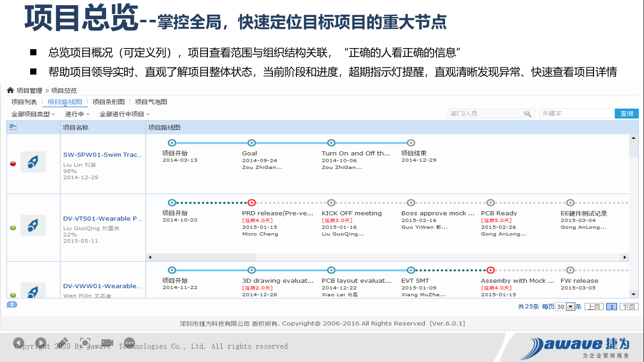Click the red status light of SW-SPW01
644x362 pixels.
tap(13, 164)
